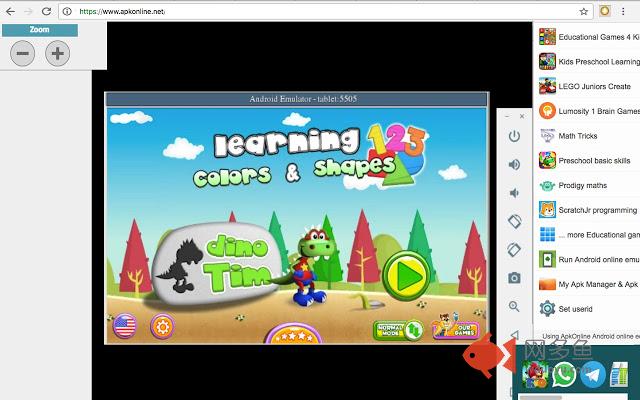Click the Prodigy maths green icon

click(547, 185)
